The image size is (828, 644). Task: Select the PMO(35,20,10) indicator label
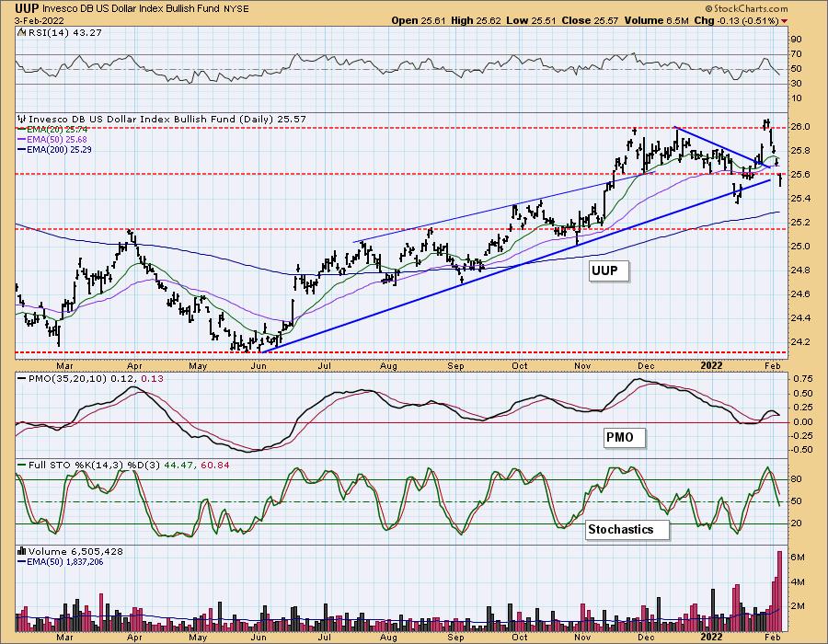pos(90,378)
